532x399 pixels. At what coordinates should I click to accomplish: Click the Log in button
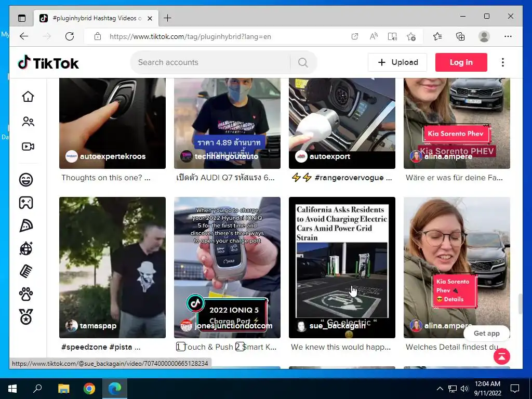pos(461,62)
